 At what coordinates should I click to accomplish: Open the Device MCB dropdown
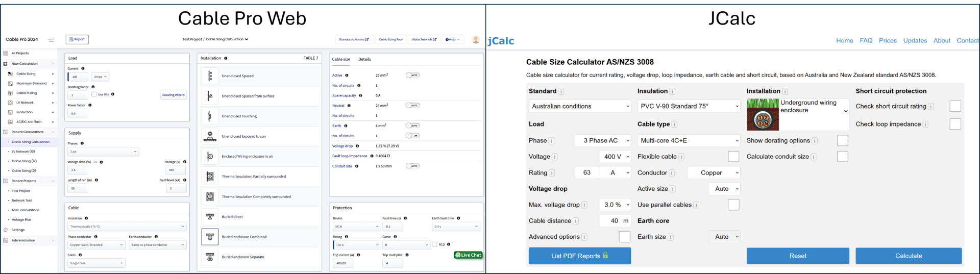tap(357, 227)
